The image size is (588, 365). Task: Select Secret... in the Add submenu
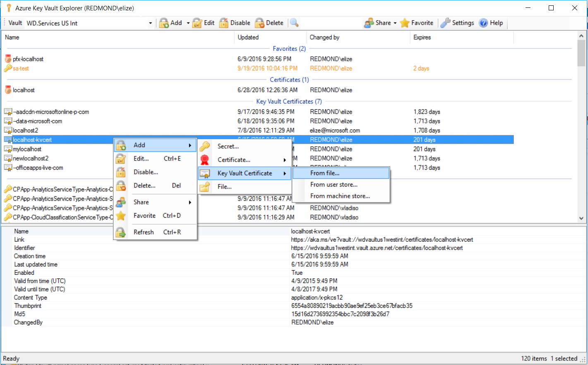click(x=245, y=146)
